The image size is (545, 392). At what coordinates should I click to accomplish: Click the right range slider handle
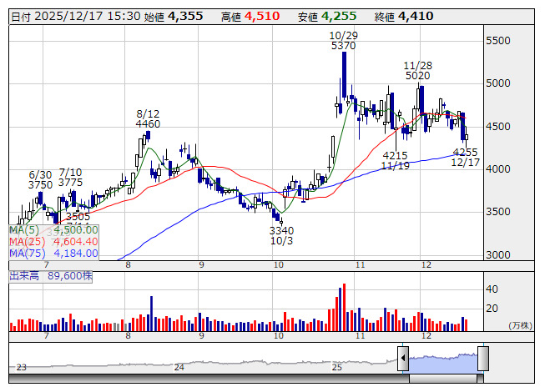pos(483,359)
